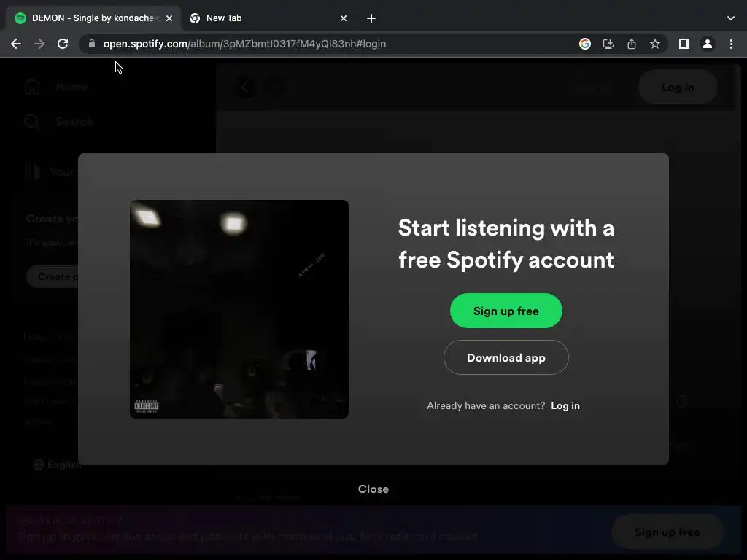The image size is (747, 560).
Task: Click the Log in link in dialog
Action: (565, 405)
